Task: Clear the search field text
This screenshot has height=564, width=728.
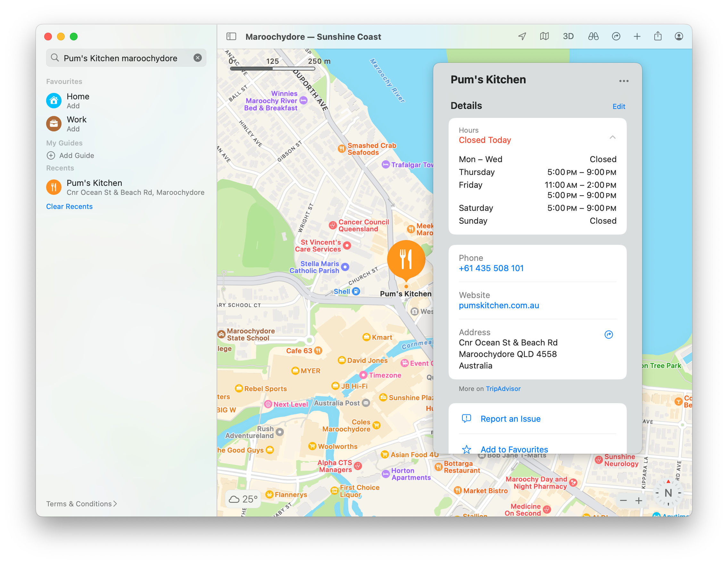Action: coord(198,58)
